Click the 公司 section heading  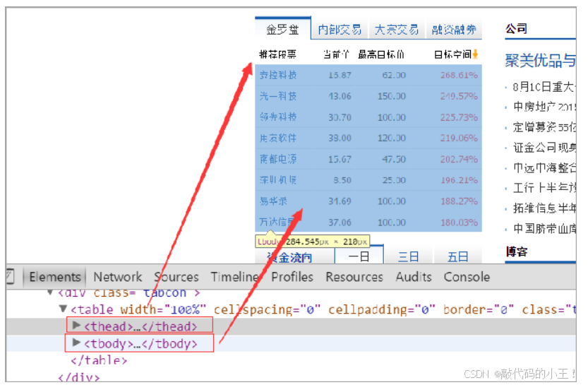517,28
